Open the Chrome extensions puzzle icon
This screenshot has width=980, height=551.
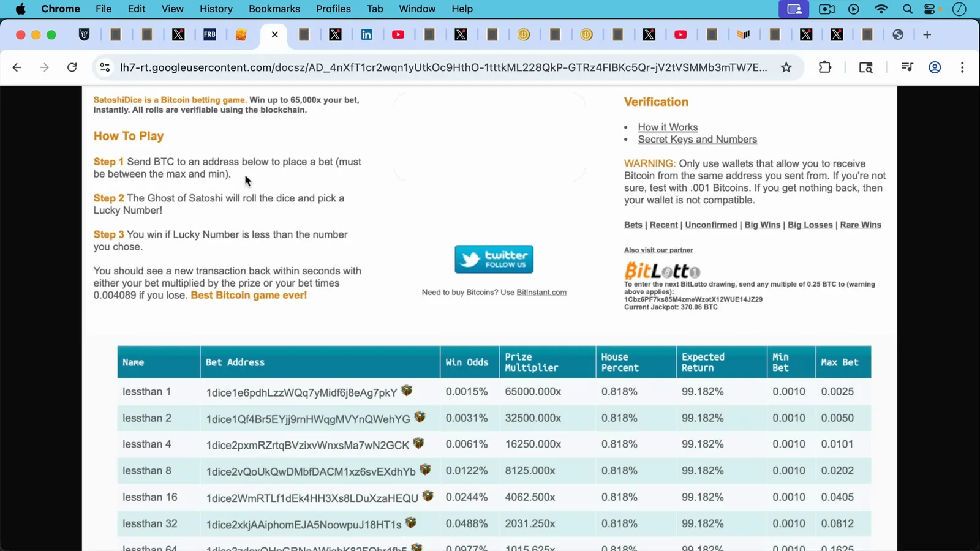tap(825, 67)
